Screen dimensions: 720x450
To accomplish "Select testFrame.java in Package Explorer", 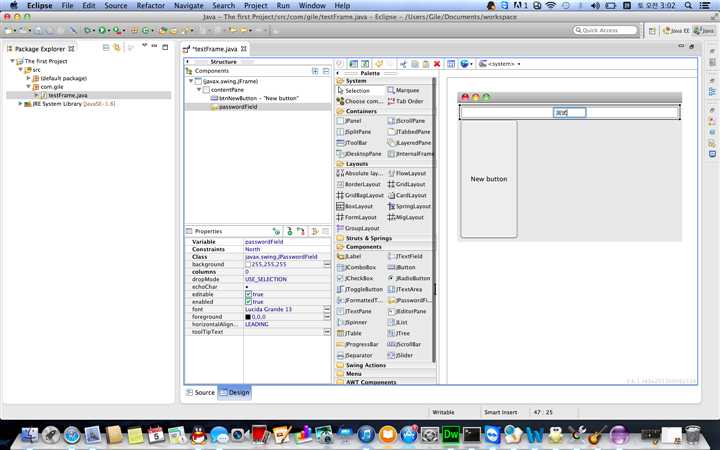I will [x=63, y=96].
